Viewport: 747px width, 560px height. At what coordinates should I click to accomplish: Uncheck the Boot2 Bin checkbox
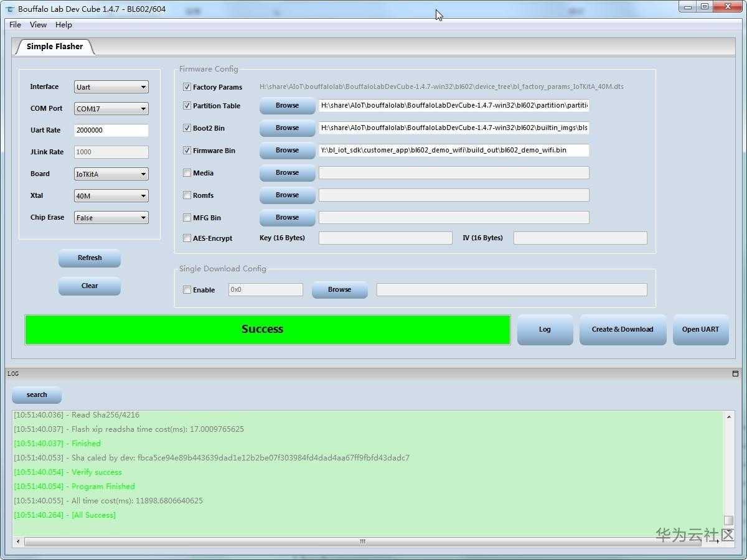pyautogui.click(x=187, y=128)
